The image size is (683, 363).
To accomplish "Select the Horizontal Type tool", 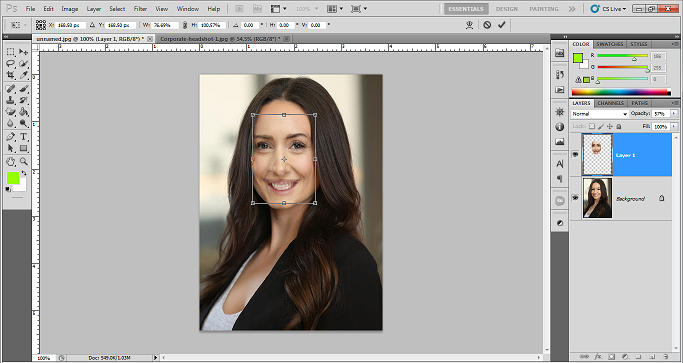I will pos(24,137).
